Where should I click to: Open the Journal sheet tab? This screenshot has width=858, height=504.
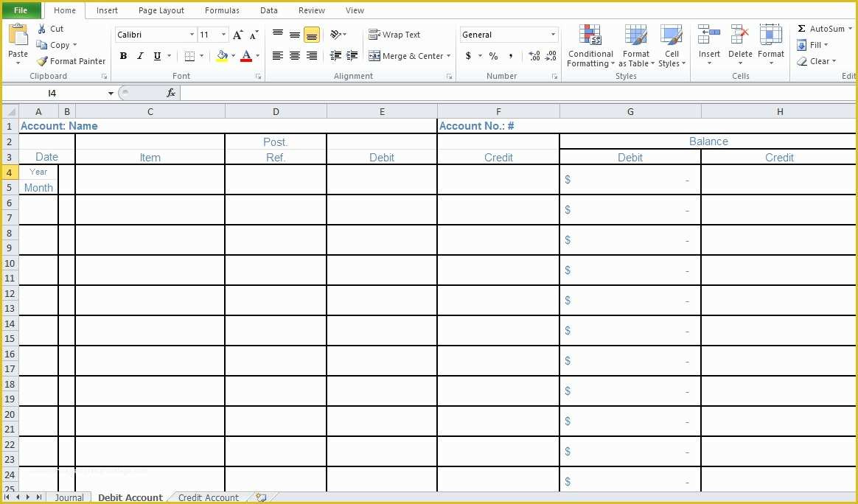coord(69,497)
